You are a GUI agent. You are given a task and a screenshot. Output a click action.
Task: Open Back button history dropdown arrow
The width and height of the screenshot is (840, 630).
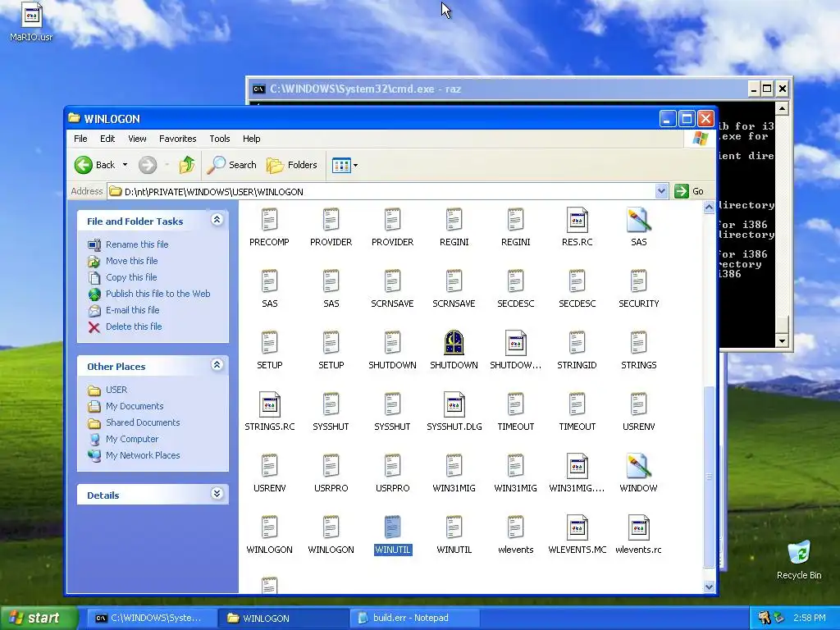[125, 165]
